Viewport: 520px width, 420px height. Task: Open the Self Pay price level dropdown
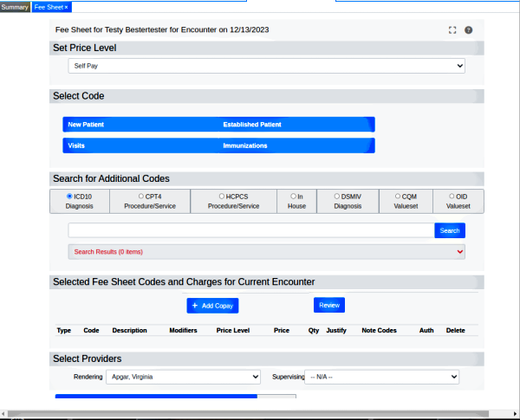click(x=266, y=66)
